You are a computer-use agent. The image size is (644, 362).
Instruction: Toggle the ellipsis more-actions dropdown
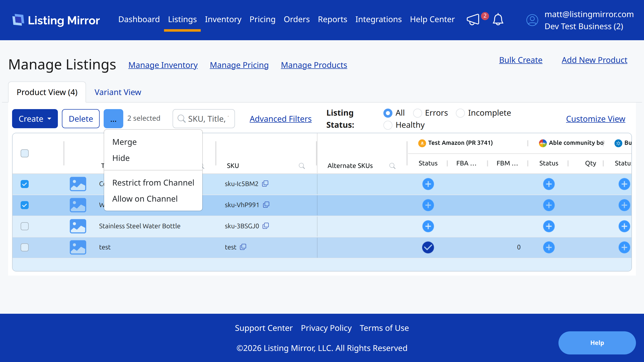coord(113,119)
